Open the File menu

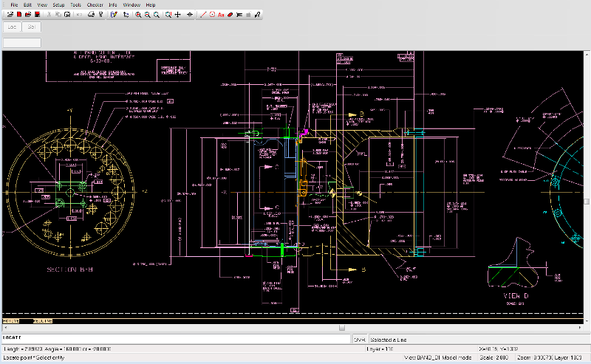(13, 4)
